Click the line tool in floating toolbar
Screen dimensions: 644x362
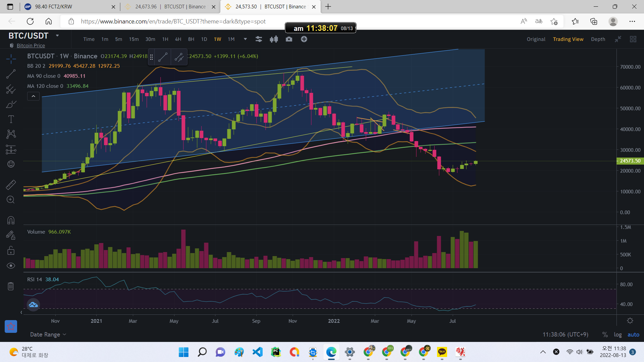(163, 57)
